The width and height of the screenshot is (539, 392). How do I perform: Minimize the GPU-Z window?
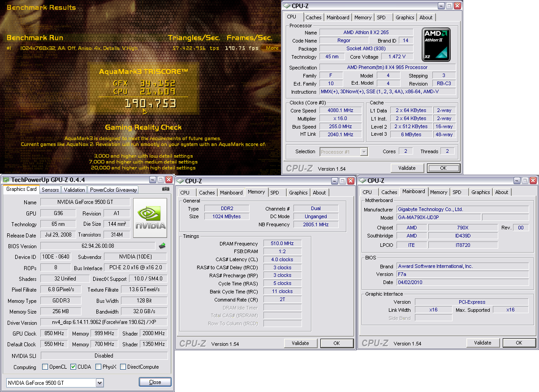pos(152,180)
